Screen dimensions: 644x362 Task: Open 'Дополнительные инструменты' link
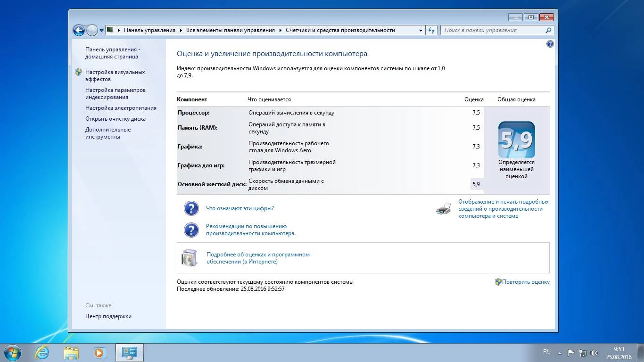108,133
